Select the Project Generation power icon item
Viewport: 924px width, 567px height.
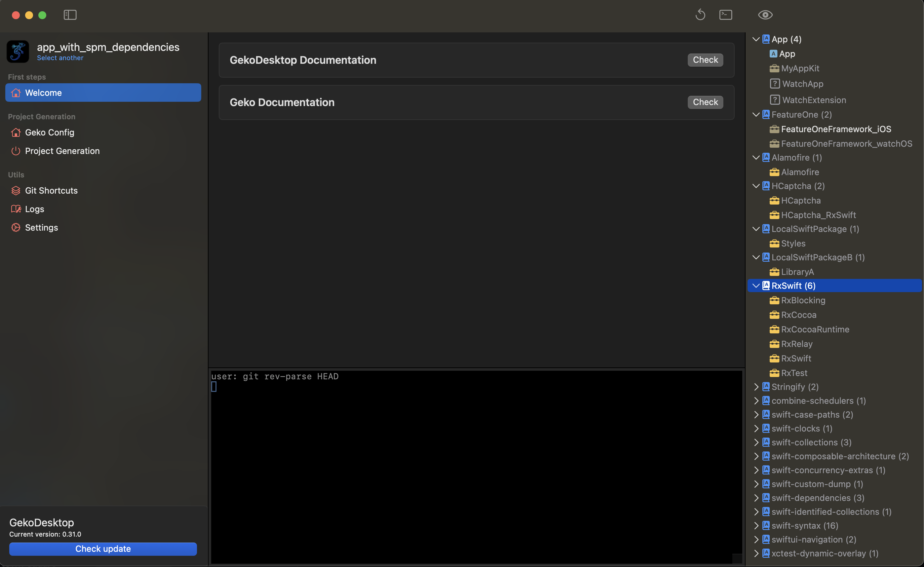pos(62,151)
